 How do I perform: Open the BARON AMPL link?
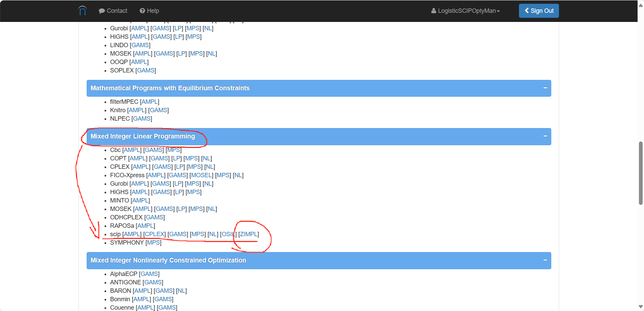point(143,291)
